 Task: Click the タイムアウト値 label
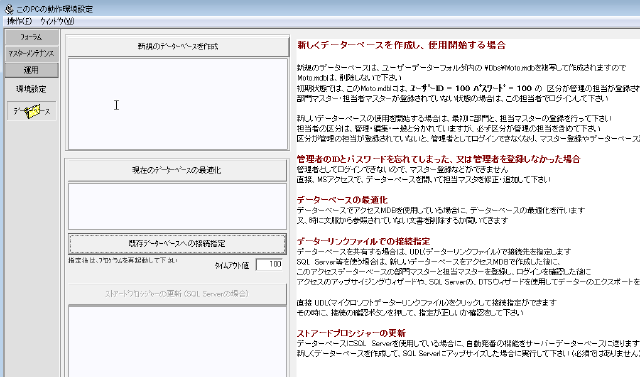[231, 266]
